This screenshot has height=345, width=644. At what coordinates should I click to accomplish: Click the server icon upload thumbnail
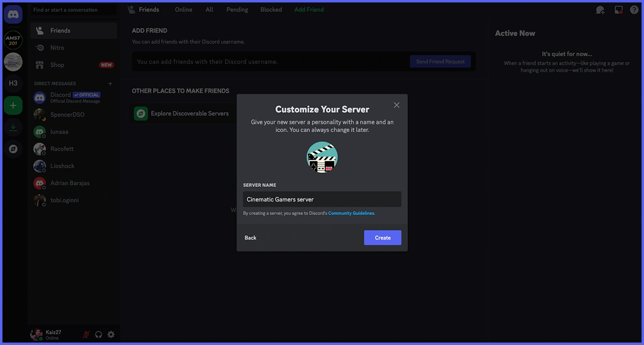click(x=322, y=157)
